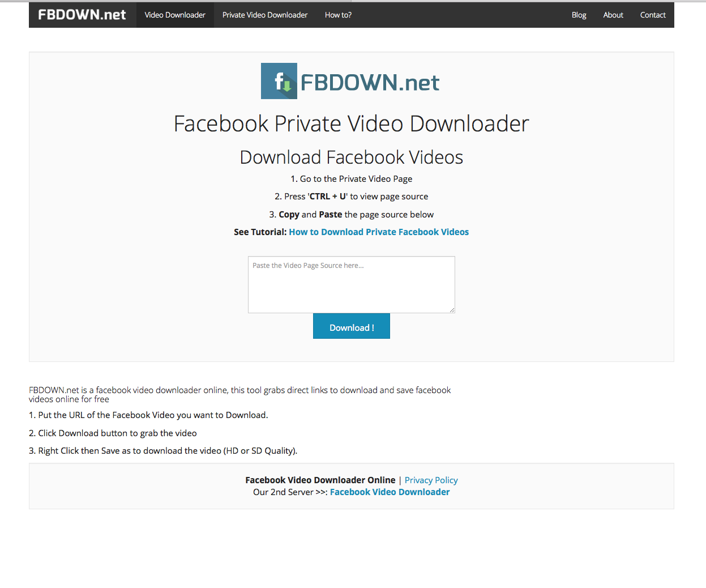Open the Private Video Downloader nav item
706x588 pixels.
point(265,15)
